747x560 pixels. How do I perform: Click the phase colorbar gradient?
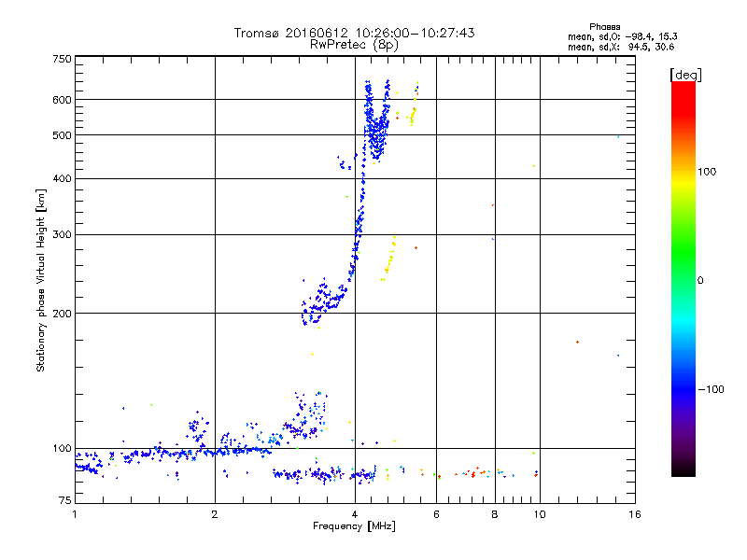coord(684,278)
